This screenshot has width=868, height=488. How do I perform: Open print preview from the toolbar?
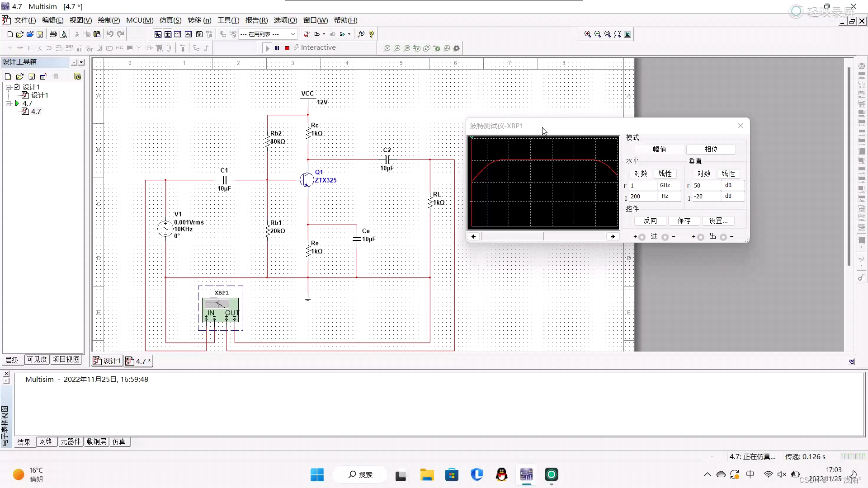click(x=64, y=34)
